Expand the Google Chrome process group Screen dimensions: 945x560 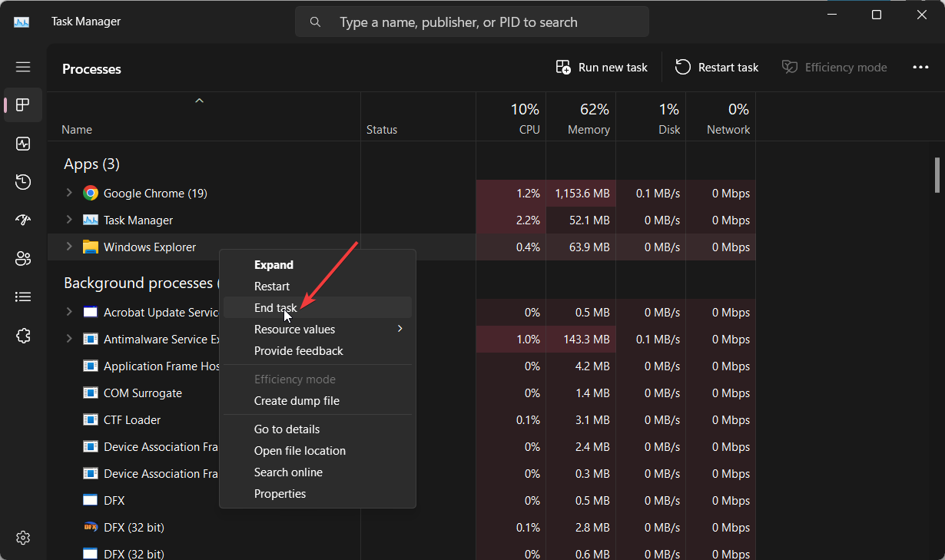[x=68, y=194]
